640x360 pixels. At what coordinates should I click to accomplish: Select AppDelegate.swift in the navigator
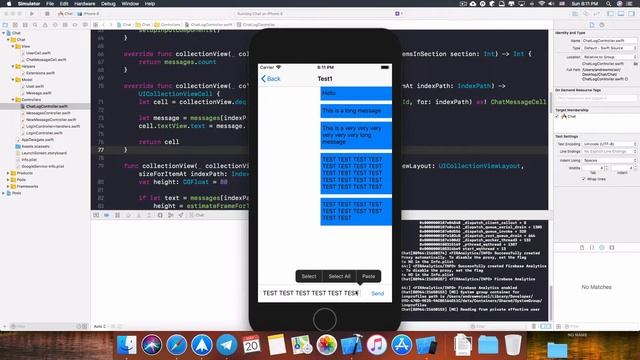tap(38, 140)
